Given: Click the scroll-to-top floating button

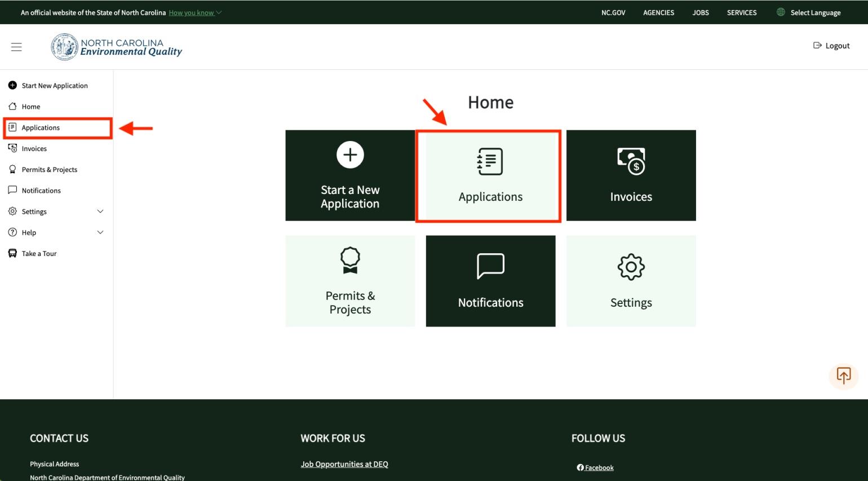Looking at the screenshot, I should coord(843,376).
